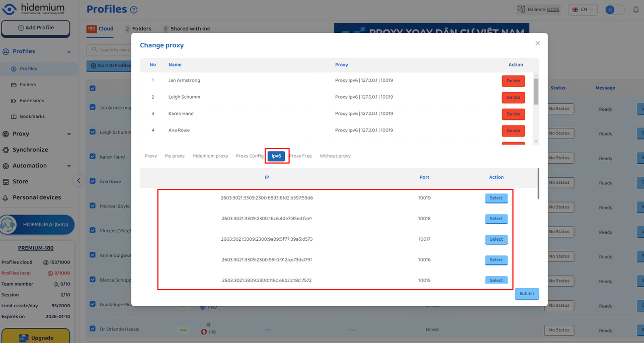The width and height of the screenshot is (644, 343).
Task: Close the Change proxy dialog
Action: click(x=537, y=43)
